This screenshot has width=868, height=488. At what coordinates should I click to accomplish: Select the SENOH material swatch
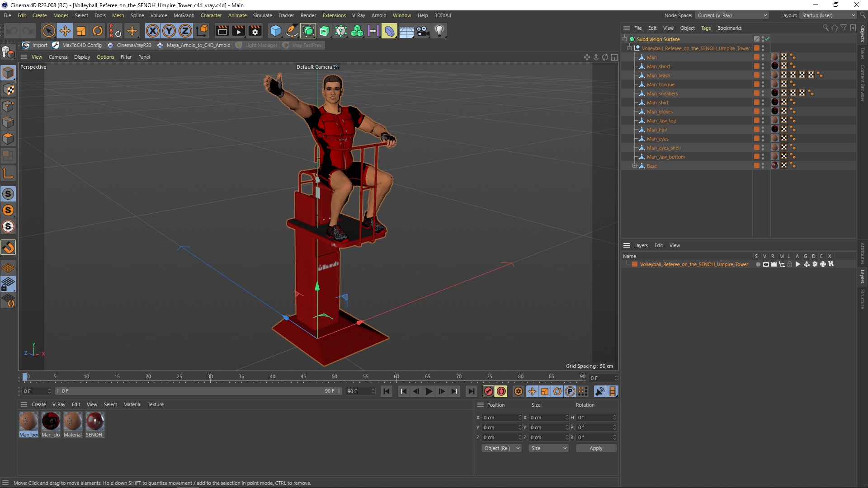(x=95, y=422)
